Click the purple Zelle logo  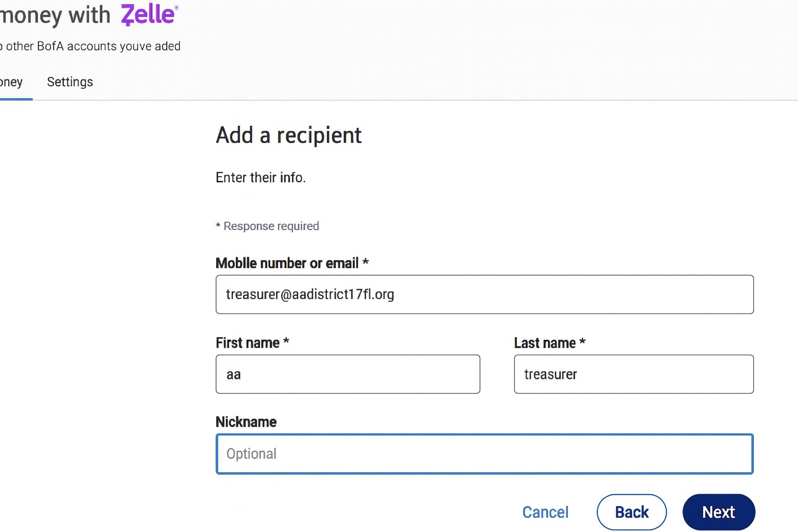pyautogui.click(x=149, y=15)
